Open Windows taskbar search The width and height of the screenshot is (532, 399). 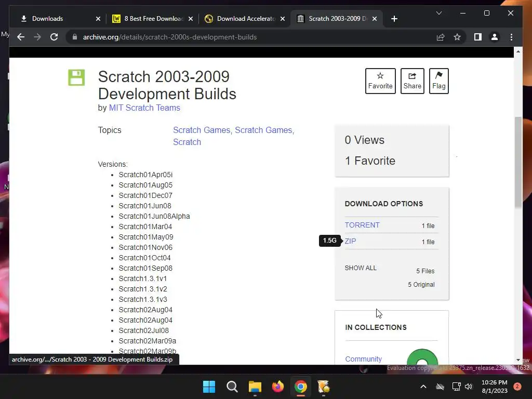click(232, 387)
